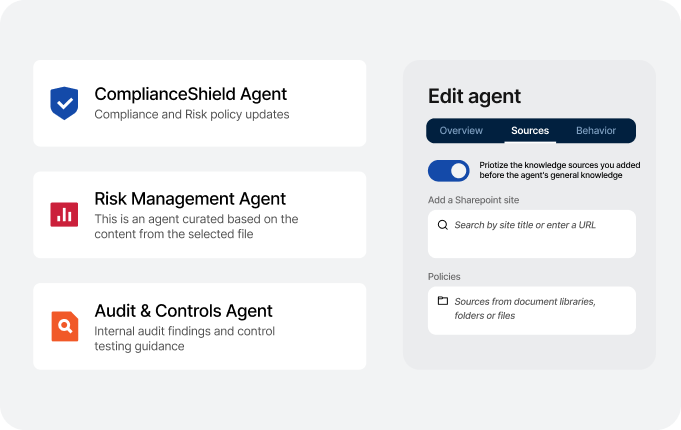Open the ComplianceShield Agent card title
The height and width of the screenshot is (430, 681).
tap(191, 94)
